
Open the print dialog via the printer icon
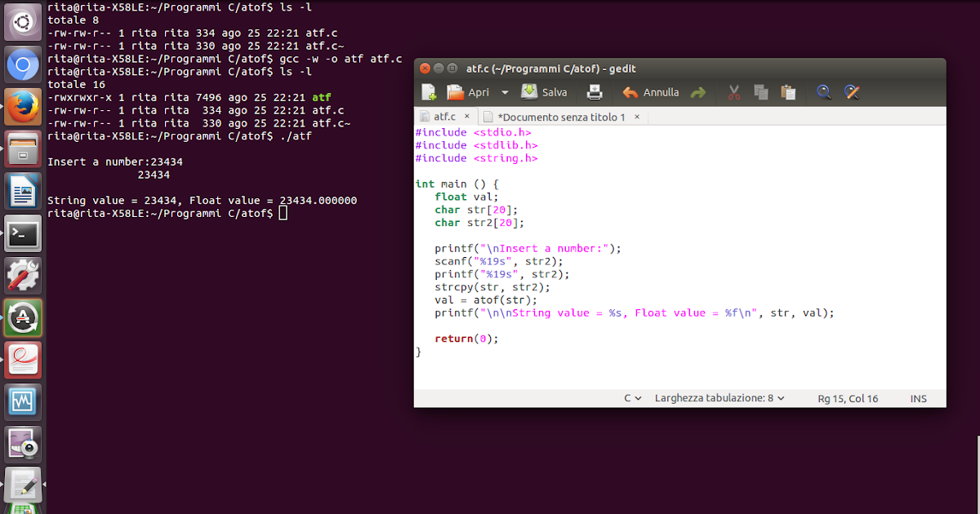tap(594, 91)
